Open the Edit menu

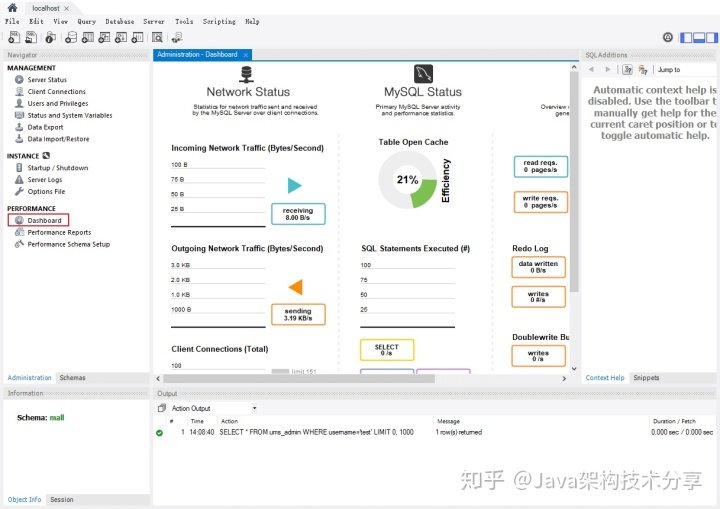click(x=36, y=21)
